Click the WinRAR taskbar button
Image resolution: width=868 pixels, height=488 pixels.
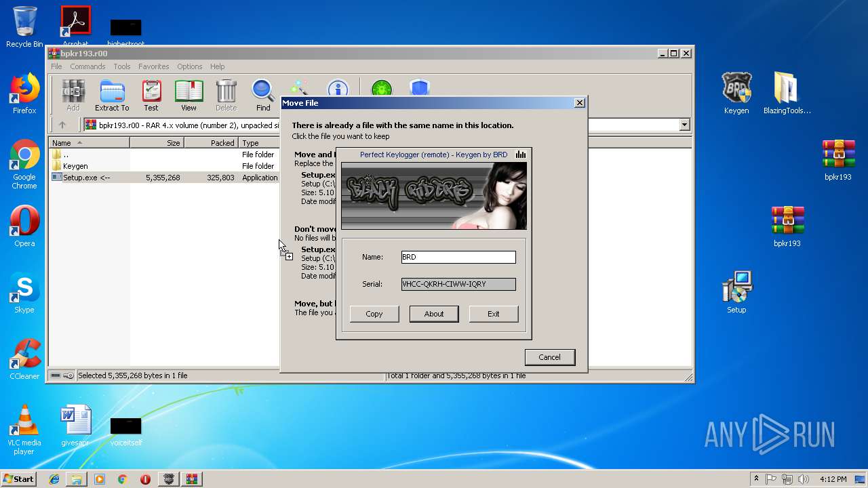pyautogui.click(x=191, y=479)
